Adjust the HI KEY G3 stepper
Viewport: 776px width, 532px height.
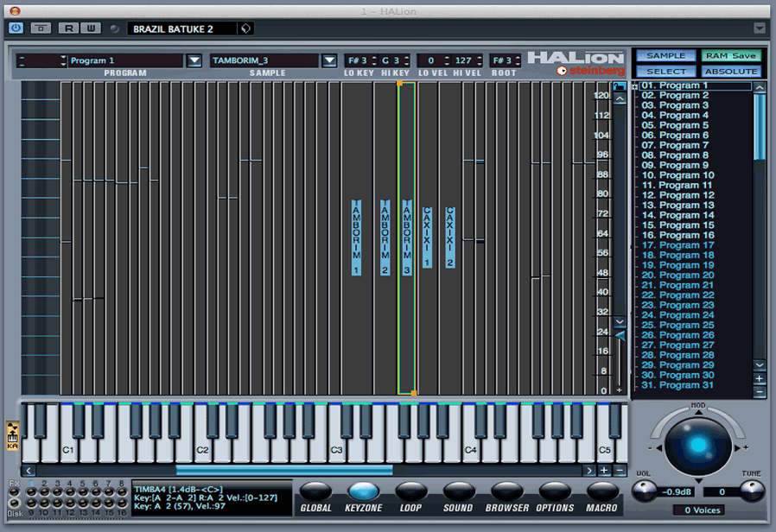coord(406,60)
